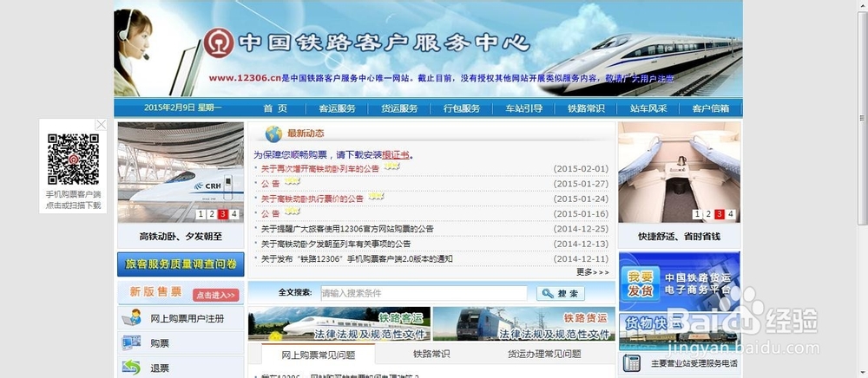Switch to 网上购票常见问题 tab
This screenshot has height=378, width=868.
point(319,355)
